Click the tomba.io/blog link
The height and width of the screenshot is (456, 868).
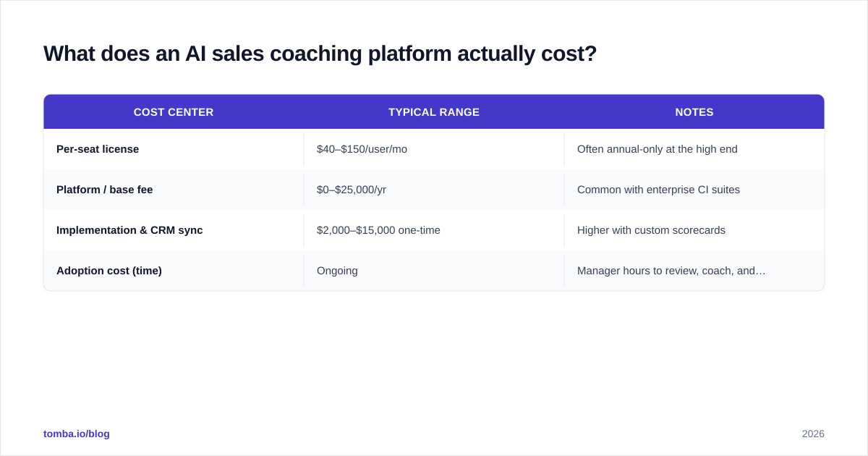(77, 434)
